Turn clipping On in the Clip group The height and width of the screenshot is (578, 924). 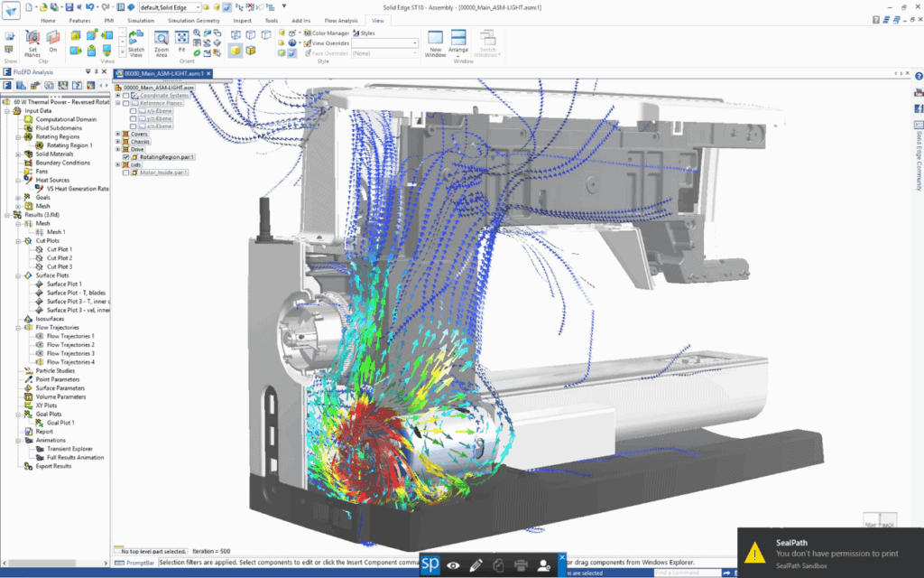click(53, 42)
